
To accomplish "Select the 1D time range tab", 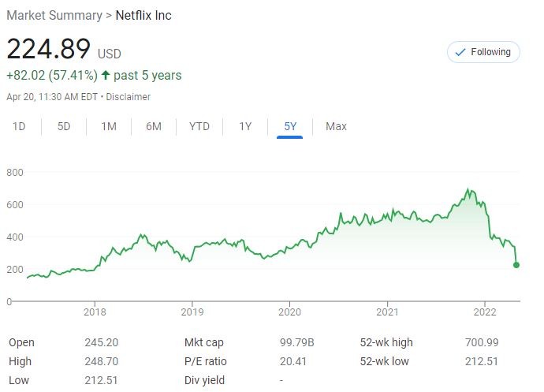I will pyautogui.click(x=19, y=126).
